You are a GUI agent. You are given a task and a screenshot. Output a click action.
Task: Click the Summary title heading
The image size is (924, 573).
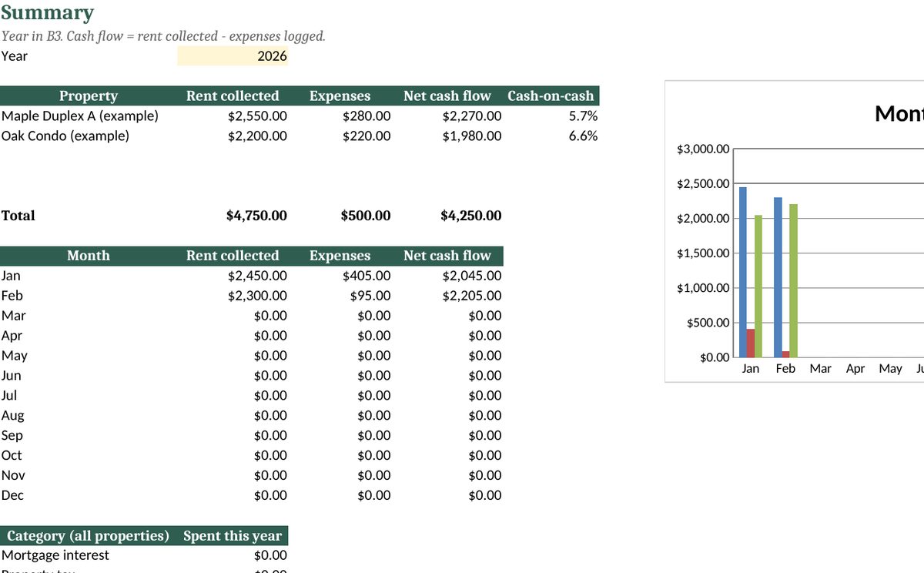tap(48, 13)
